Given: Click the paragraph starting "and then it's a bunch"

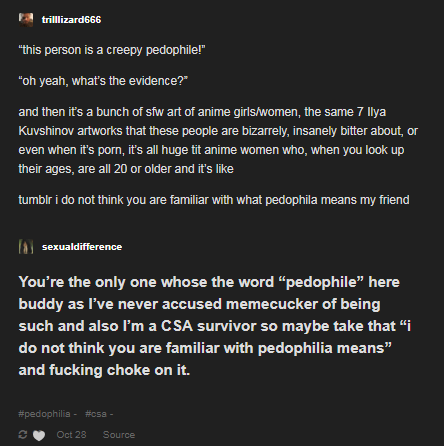Looking at the screenshot, I should 218,140.
